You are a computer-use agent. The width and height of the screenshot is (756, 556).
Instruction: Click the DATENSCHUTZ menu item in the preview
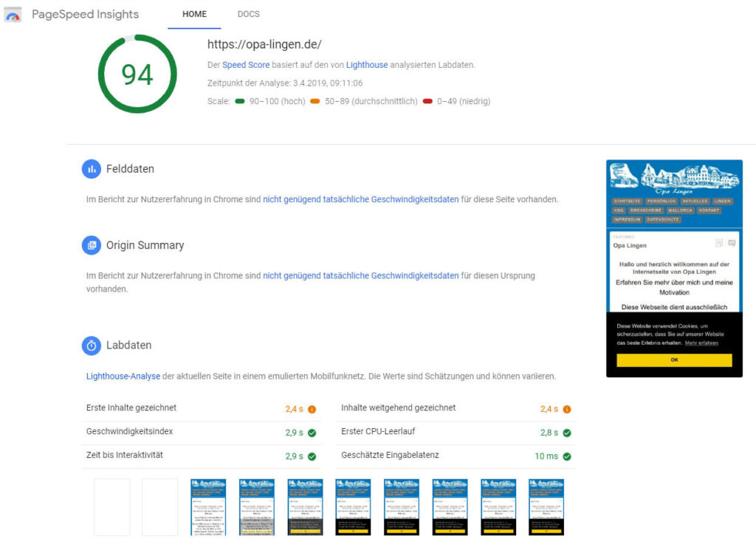(663, 219)
